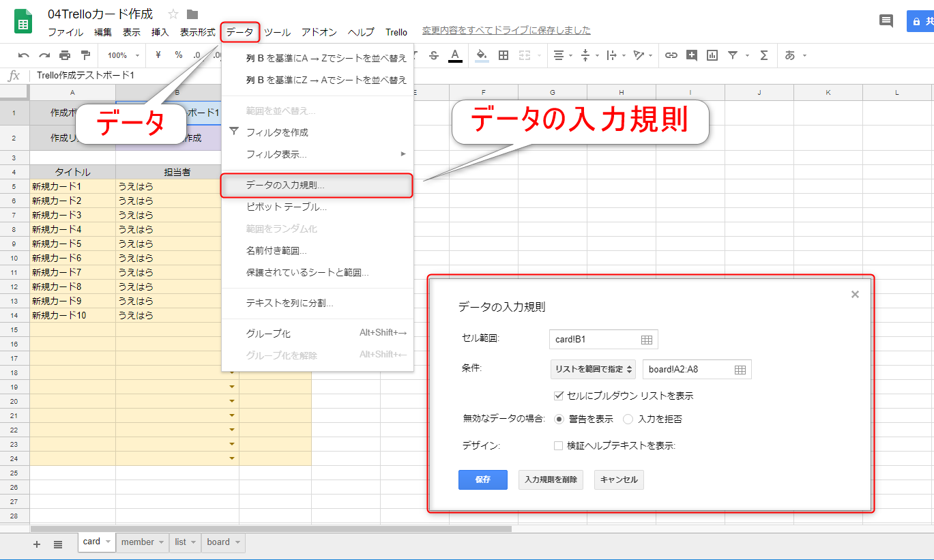
Task: Choose 名前付き範囲... menu item
Action: click(x=317, y=251)
